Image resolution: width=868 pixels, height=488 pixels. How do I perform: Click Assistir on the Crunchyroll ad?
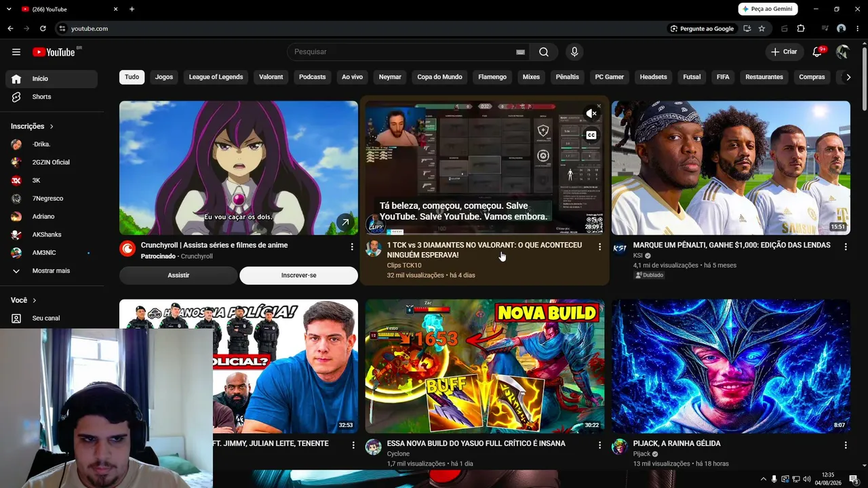[x=178, y=275]
